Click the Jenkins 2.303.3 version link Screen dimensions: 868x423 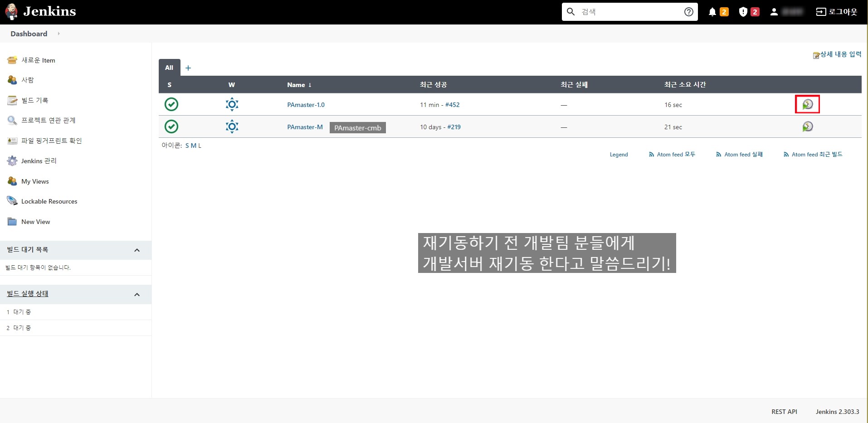837,412
